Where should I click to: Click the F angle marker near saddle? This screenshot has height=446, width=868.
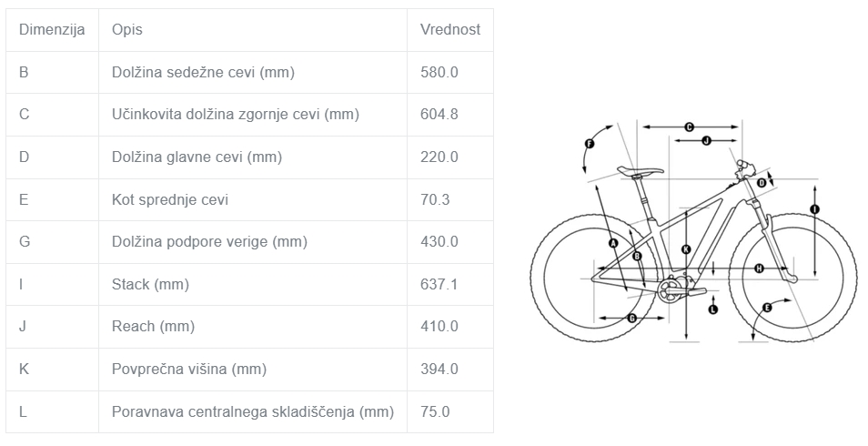click(590, 144)
